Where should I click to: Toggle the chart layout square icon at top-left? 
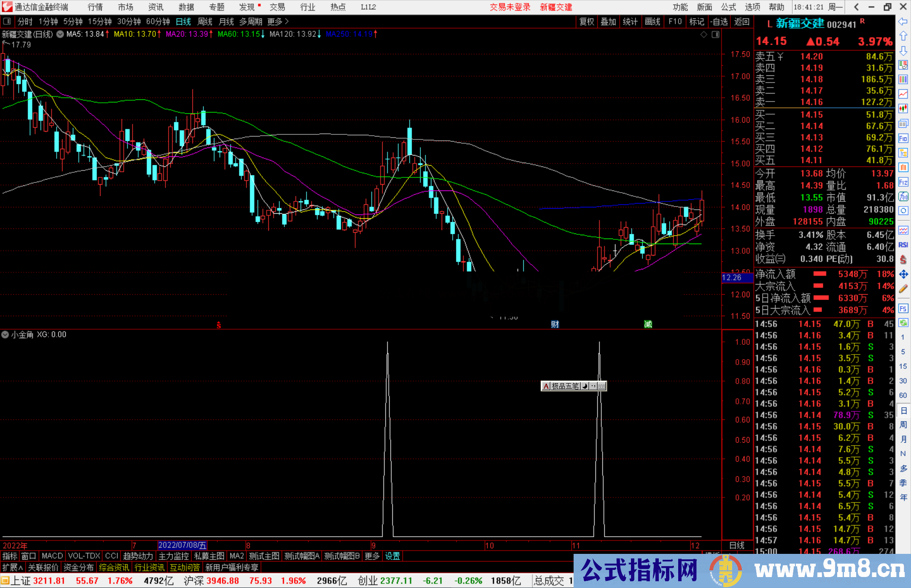[x=7, y=21]
